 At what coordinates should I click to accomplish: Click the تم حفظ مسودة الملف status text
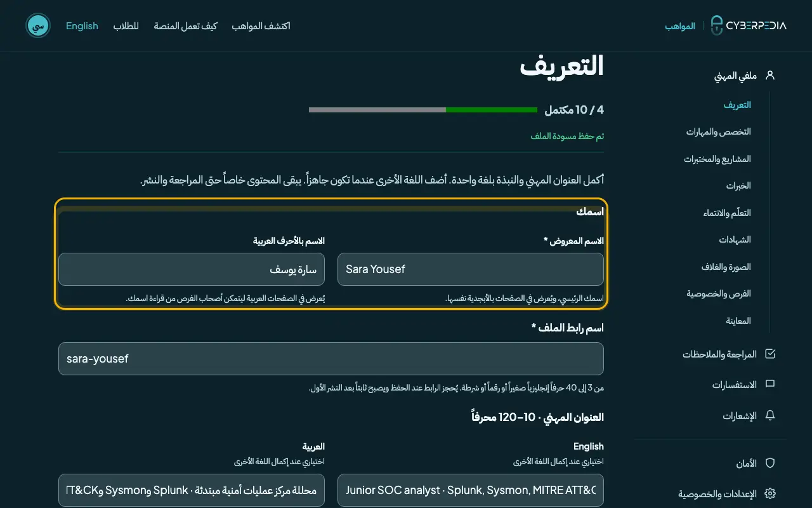(567, 137)
